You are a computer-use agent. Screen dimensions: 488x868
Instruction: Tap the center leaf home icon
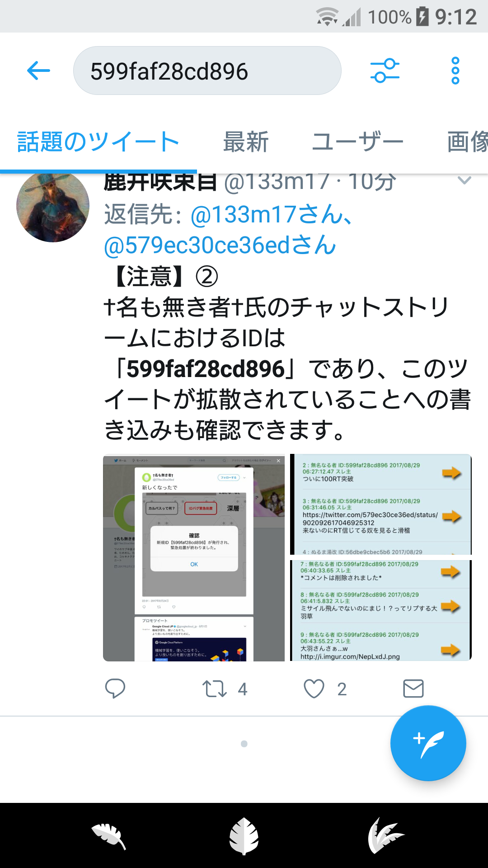[x=244, y=836]
